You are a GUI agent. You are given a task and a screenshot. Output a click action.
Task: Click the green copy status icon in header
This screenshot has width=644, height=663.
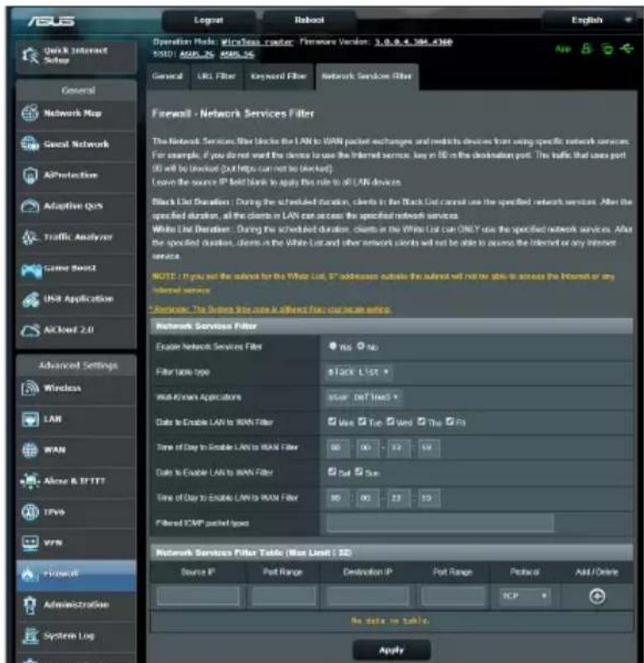[x=608, y=49]
